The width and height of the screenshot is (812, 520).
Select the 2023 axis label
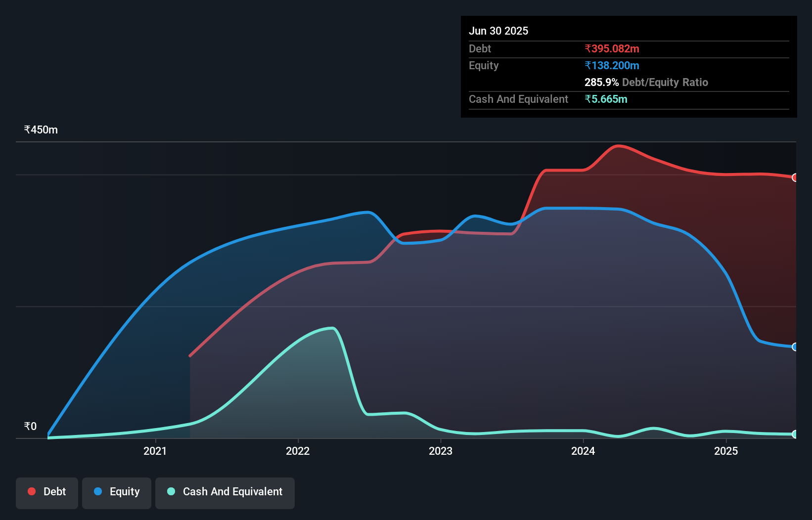(441, 451)
